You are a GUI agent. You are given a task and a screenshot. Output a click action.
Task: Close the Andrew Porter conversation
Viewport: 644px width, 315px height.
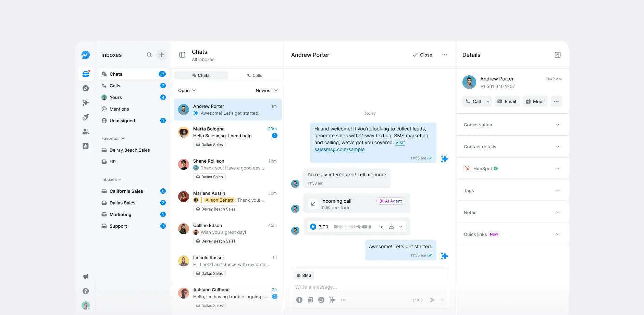pyautogui.click(x=422, y=55)
